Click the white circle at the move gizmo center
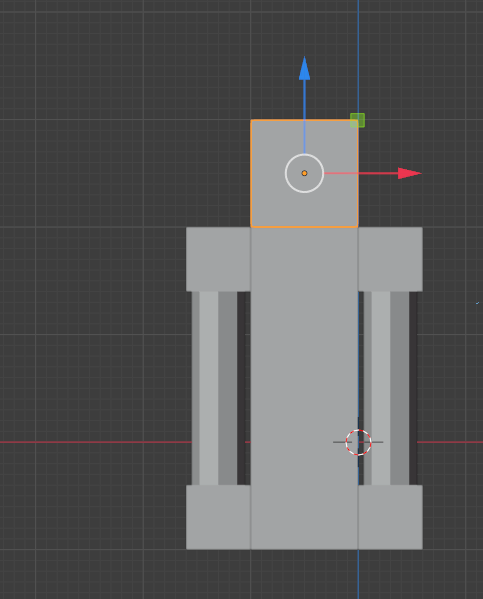 [304, 173]
